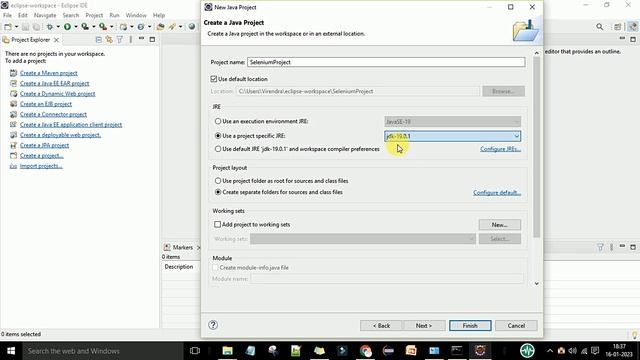Click the dialog vertical scrollbar thumb
640x360 pixels.
537,147
